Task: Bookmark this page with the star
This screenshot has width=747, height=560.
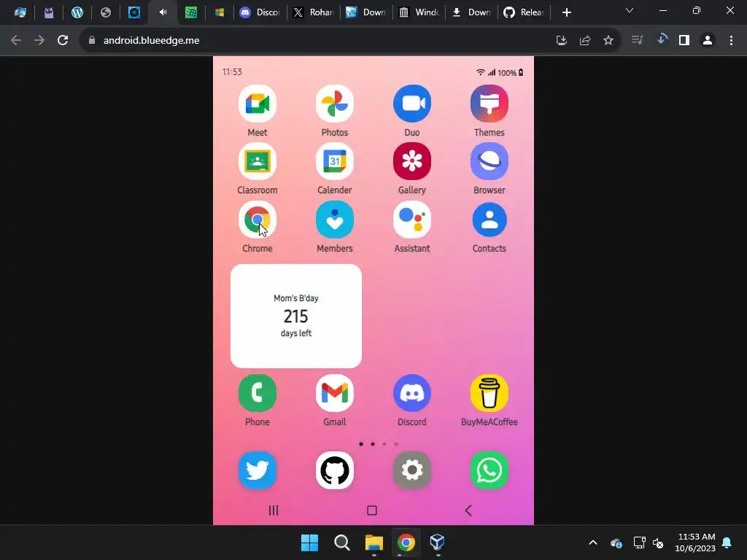Action: click(x=608, y=41)
